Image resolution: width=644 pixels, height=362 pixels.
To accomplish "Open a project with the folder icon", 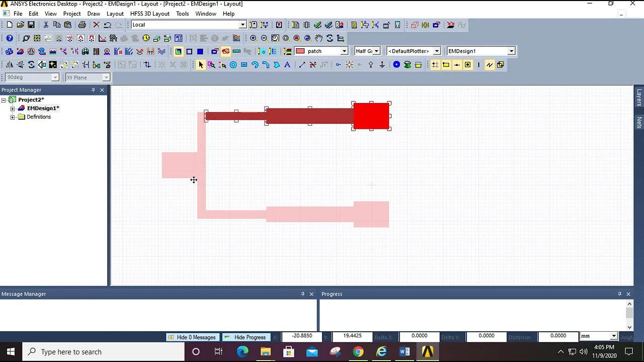I will (21, 25).
